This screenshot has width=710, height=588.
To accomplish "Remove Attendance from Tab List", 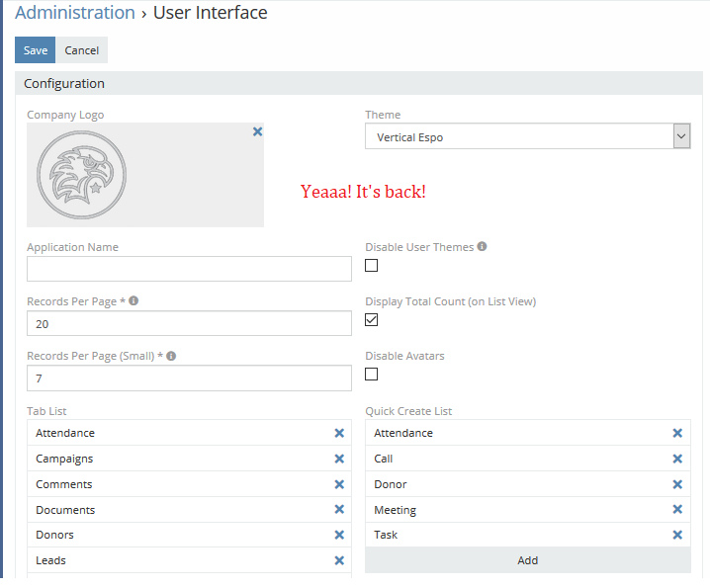I will click(x=339, y=433).
